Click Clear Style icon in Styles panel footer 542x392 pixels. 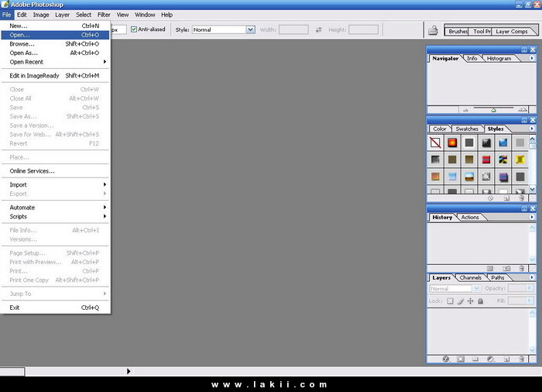point(490,198)
